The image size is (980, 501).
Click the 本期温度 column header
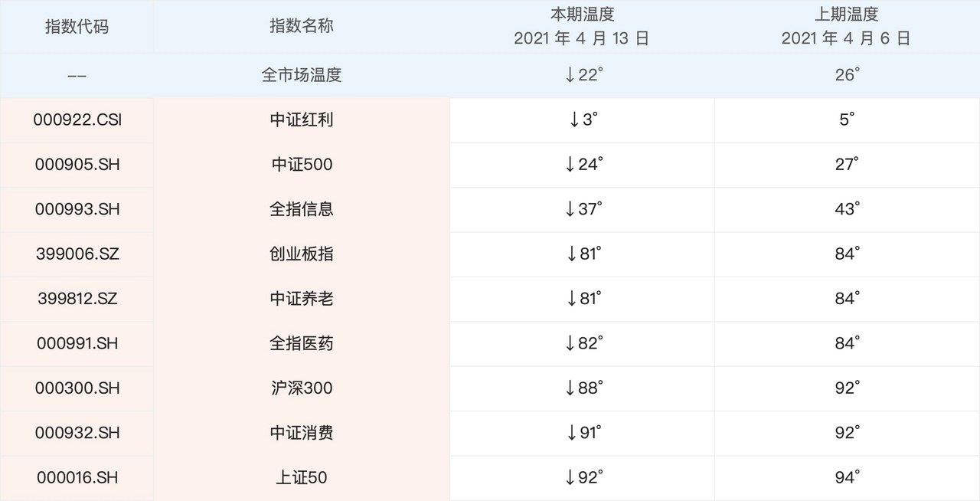pos(582,15)
